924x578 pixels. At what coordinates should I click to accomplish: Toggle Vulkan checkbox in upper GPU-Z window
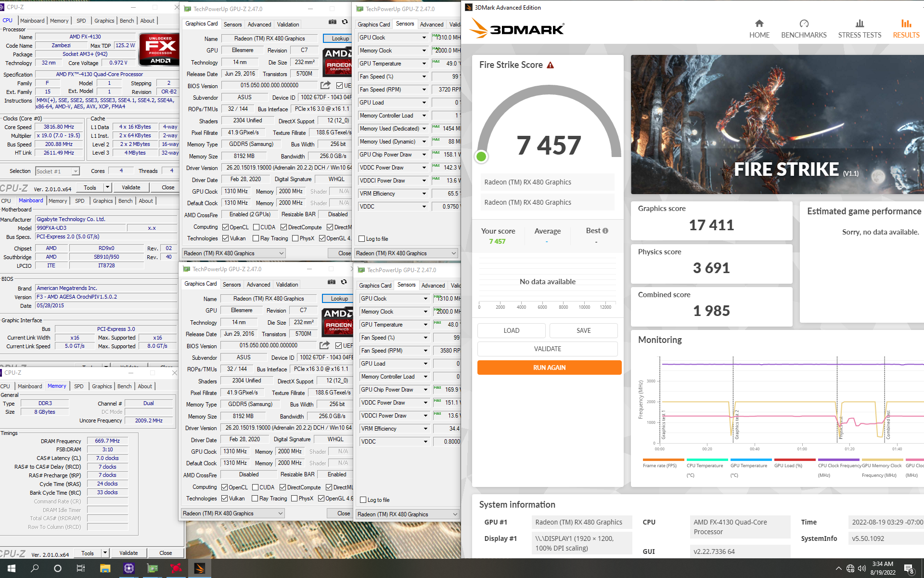click(x=226, y=238)
